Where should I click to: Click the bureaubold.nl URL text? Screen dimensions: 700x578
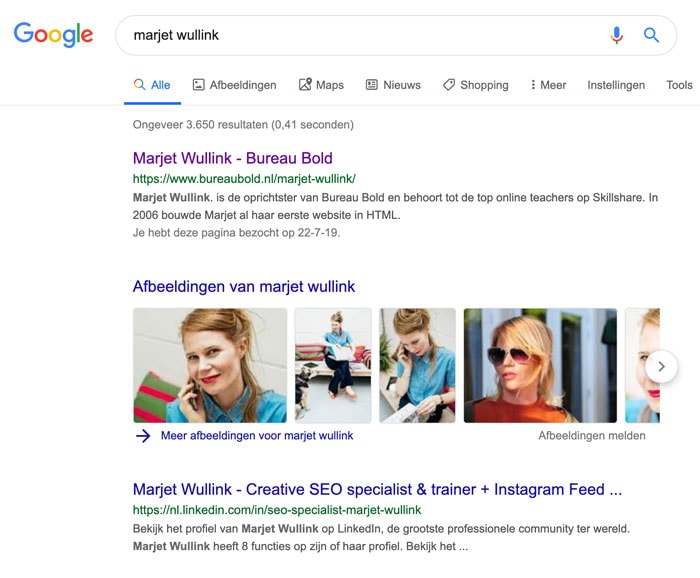click(244, 179)
